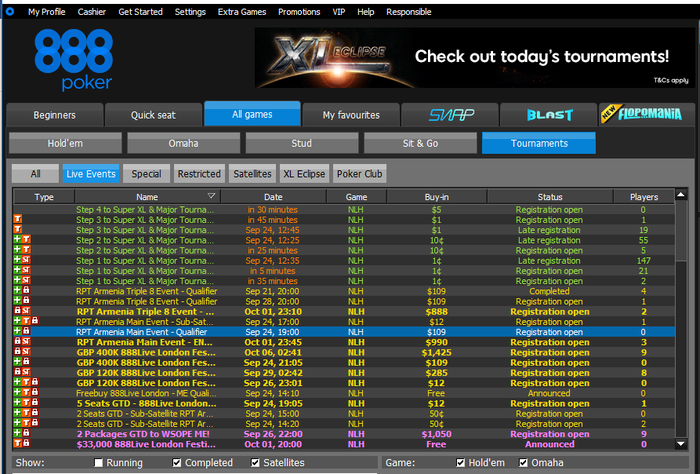
Task: Click the lock icon on the $33,000 888Live London Festi row
Action: pyautogui.click(x=26, y=444)
